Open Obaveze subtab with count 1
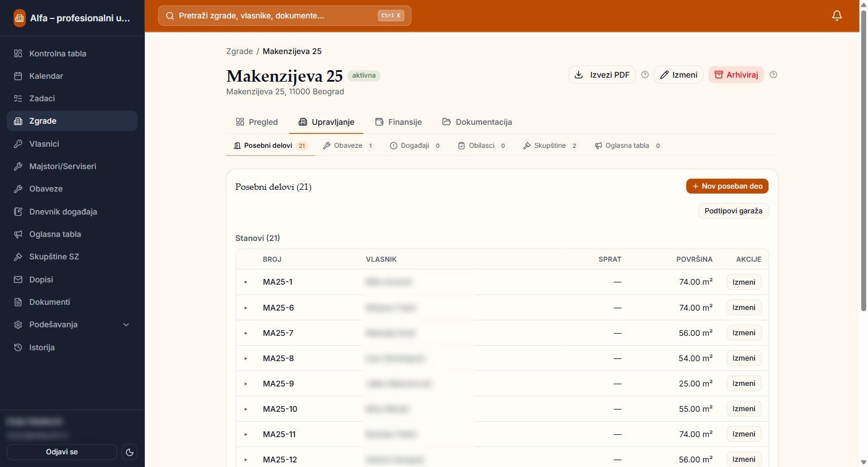The image size is (868, 467). click(348, 146)
